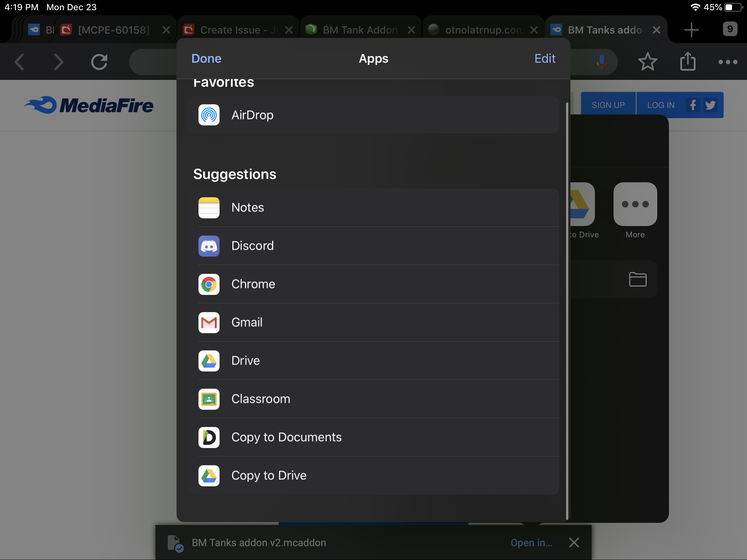
Task: Bookmark page using the star icon
Action: [647, 62]
